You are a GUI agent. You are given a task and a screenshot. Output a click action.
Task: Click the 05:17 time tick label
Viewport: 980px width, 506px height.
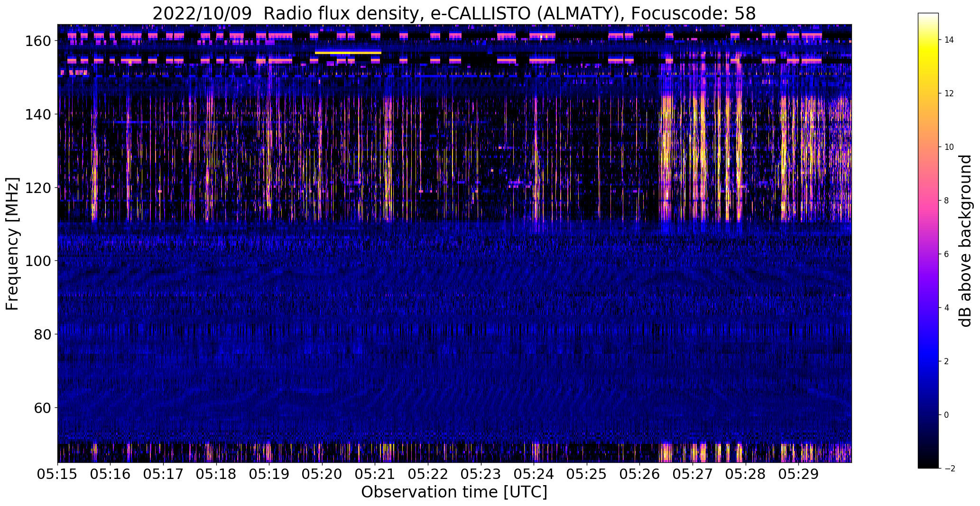click(x=163, y=474)
